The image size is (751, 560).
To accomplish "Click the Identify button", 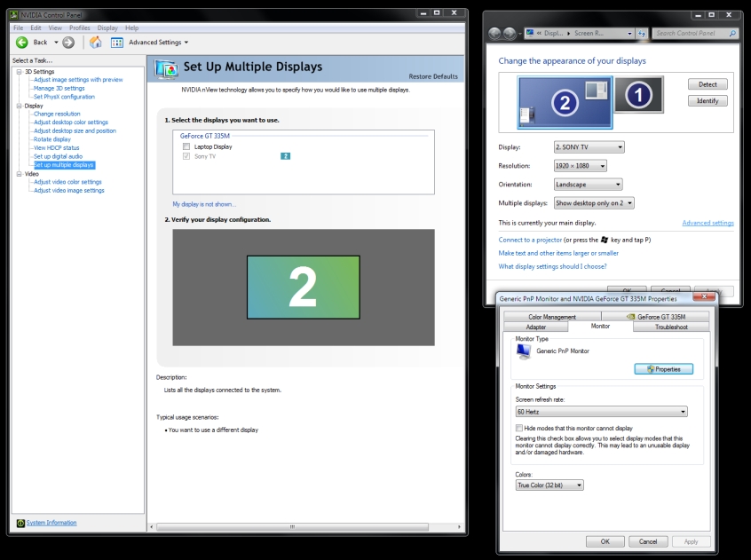I will tap(708, 101).
